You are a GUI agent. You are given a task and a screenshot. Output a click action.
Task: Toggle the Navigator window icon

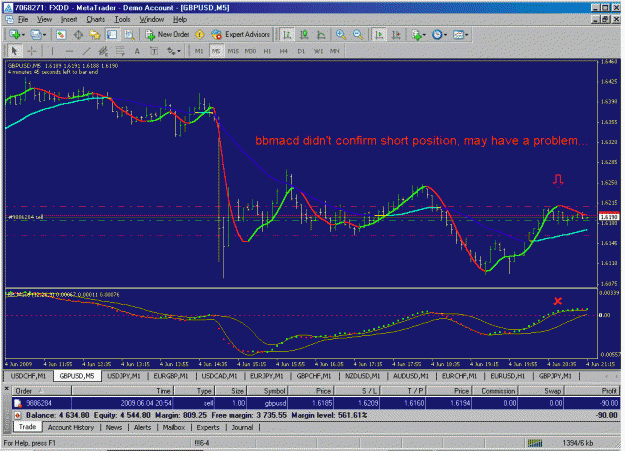tap(95, 35)
